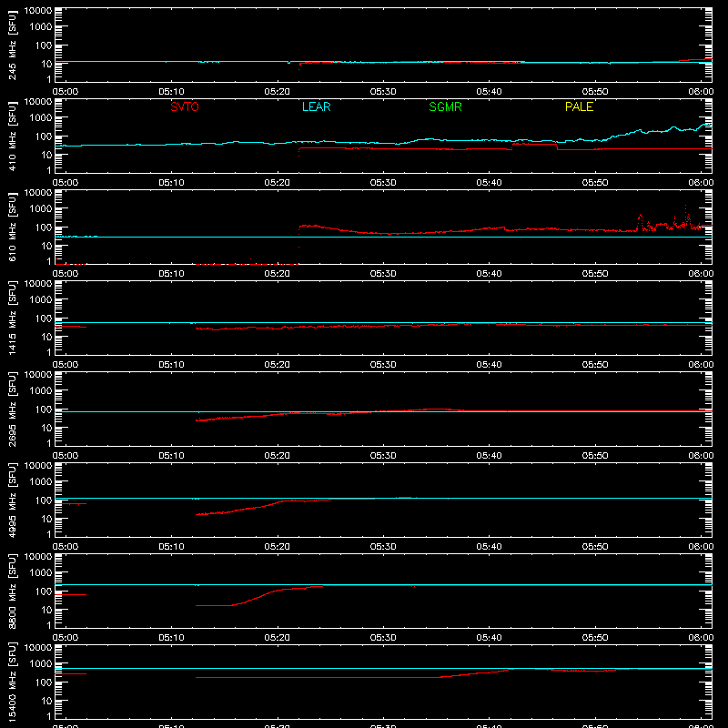
Task: Click 05:10 time label under 8800 MHz plot
Action: click(x=171, y=638)
